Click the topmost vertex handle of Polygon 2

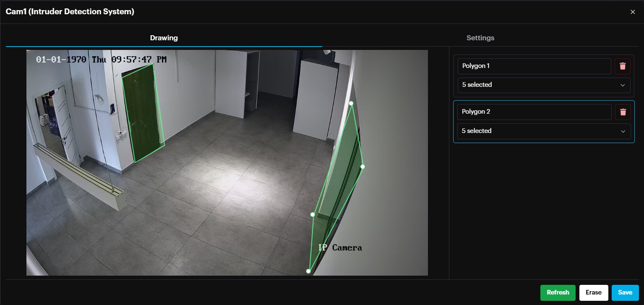tap(351, 103)
